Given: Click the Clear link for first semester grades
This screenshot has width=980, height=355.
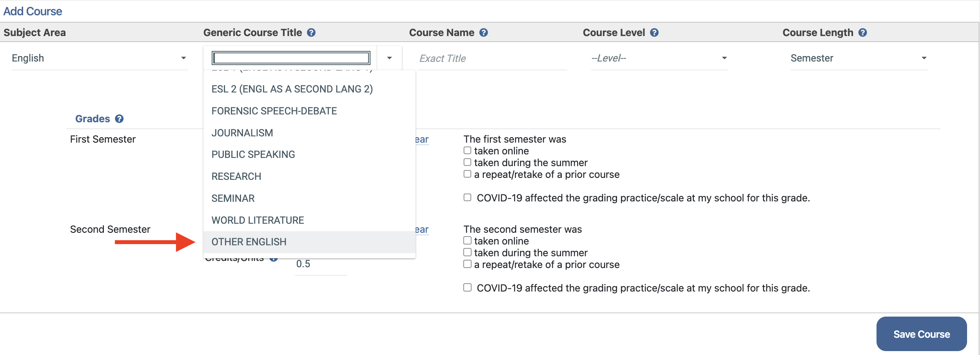Looking at the screenshot, I should point(422,139).
